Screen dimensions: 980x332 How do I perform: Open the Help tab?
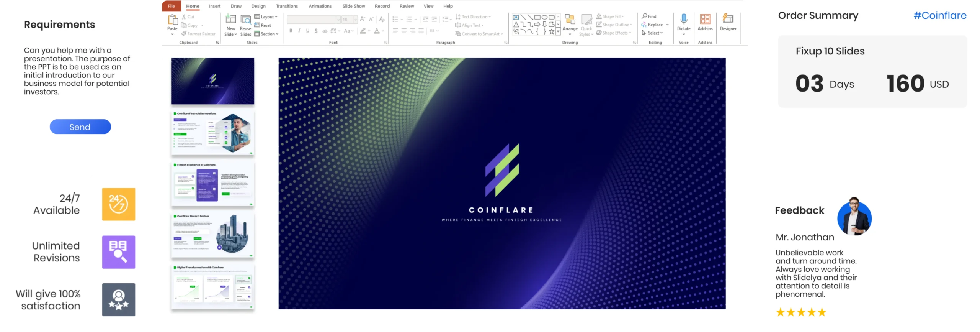448,6
